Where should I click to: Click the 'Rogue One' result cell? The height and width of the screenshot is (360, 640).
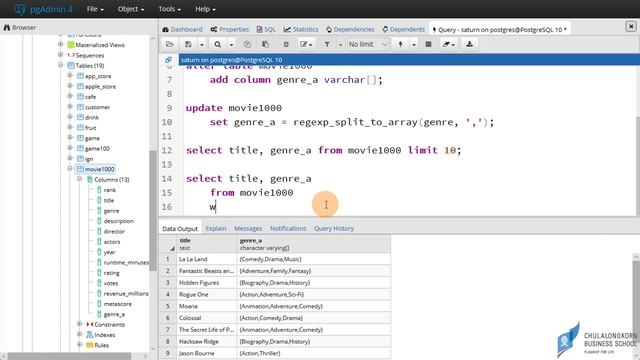click(x=207, y=294)
